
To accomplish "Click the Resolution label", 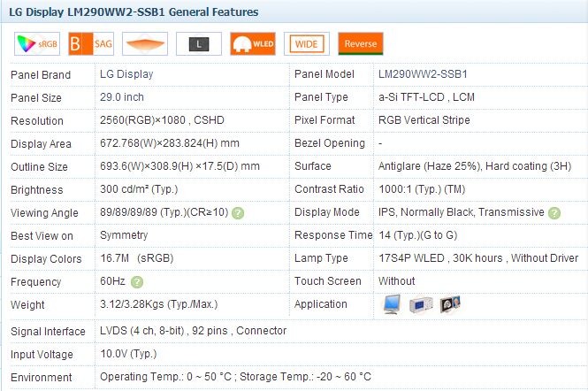I will point(37,121).
